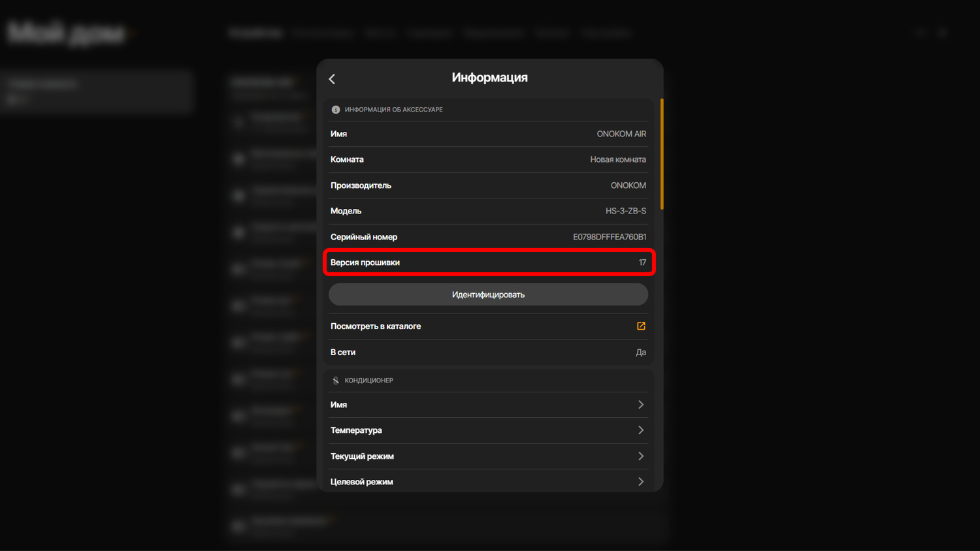Click the orange scrollbar in the dialog
The image size is (980, 551).
(662, 154)
